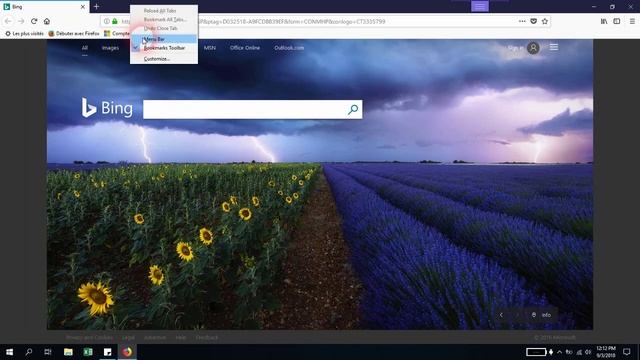Image resolution: width=640 pixels, height=360 pixels.
Task: Click the Bing search magnifier icon
Action: 353,109
